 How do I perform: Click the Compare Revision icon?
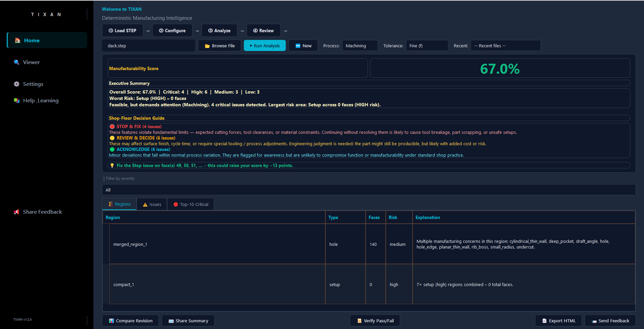point(111,321)
